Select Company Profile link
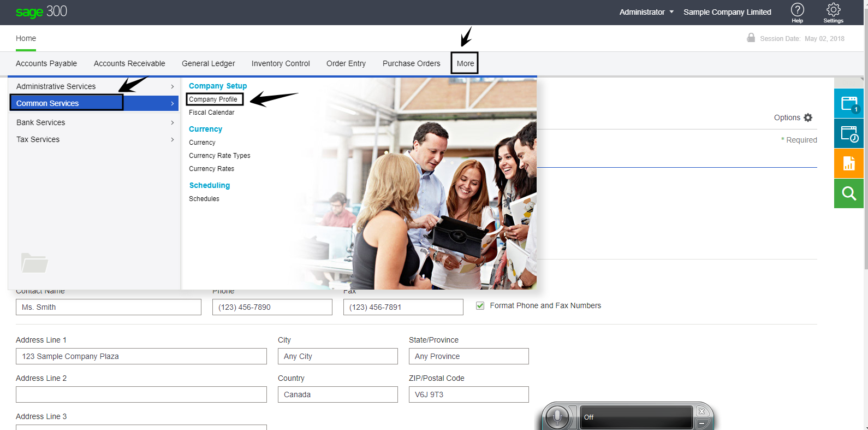Image resolution: width=868 pixels, height=430 pixels. pos(213,99)
